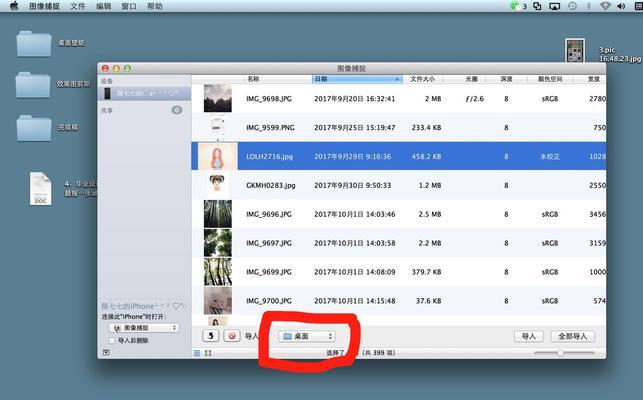Image resolution: width=643 pixels, height=400 pixels.
Task: Sort by the 深度 column header
Action: tap(506, 79)
